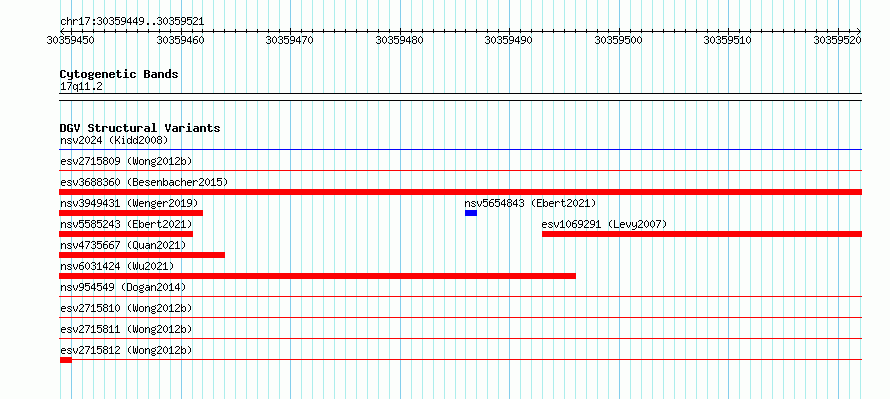This screenshot has height=399, width=890.
Task: Open the nsv5585243 (Ebert2021) label
Action: pos(126,224)
